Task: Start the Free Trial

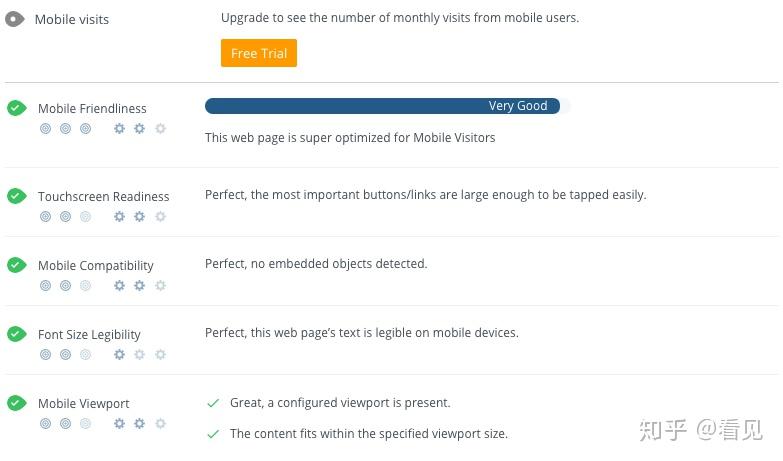Action: (x=259, y=53)
